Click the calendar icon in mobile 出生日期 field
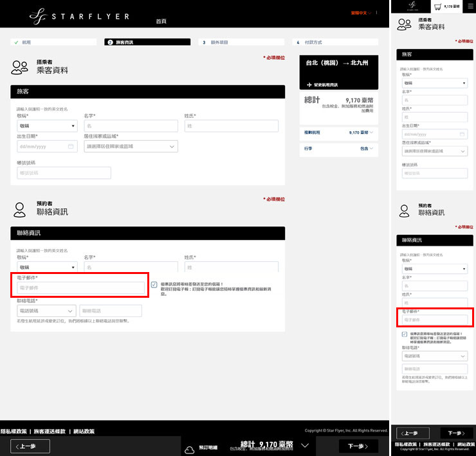This screenshot has height=456, width=476. pos(462,134)
